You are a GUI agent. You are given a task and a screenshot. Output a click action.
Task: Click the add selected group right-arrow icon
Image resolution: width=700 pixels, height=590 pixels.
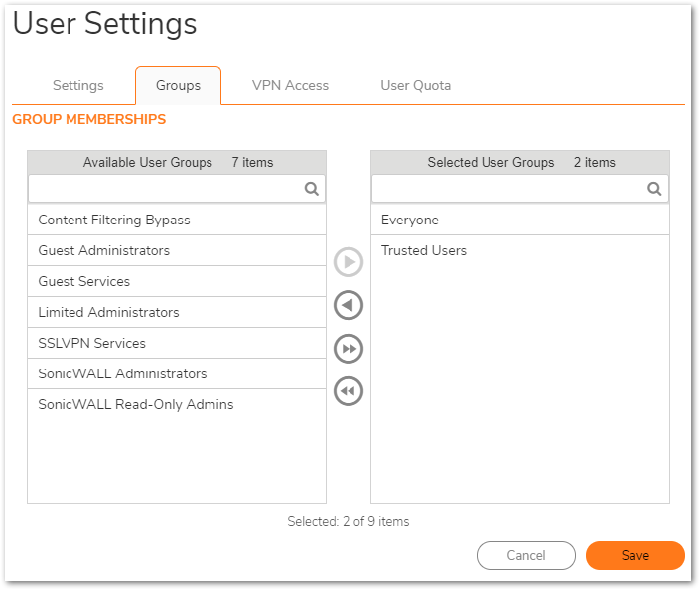click(x=349, y=262)
